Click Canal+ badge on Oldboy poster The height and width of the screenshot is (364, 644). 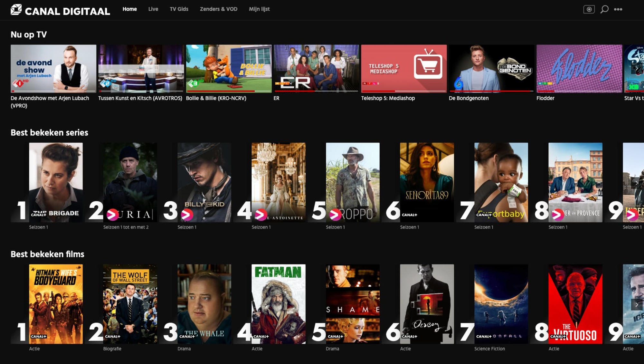point(410,336)
